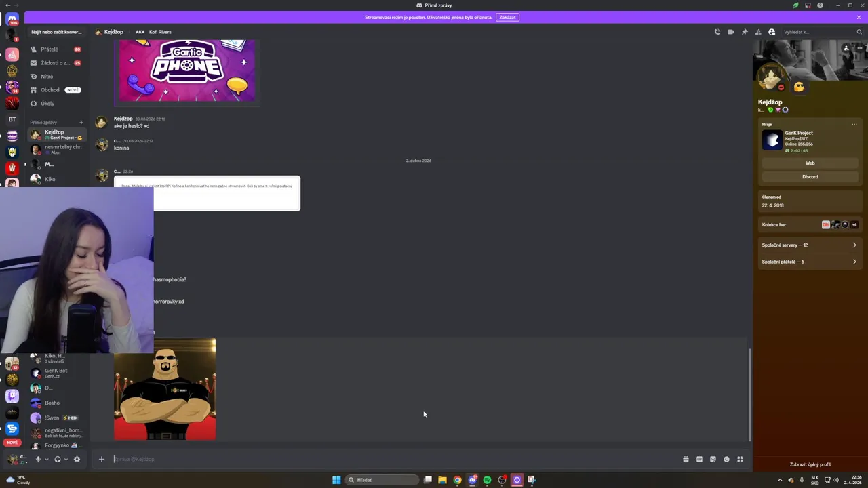The image size is (868, 488).
Task: Open the blue S server icon
Action: pyautogui.click(x=12, y=428)
